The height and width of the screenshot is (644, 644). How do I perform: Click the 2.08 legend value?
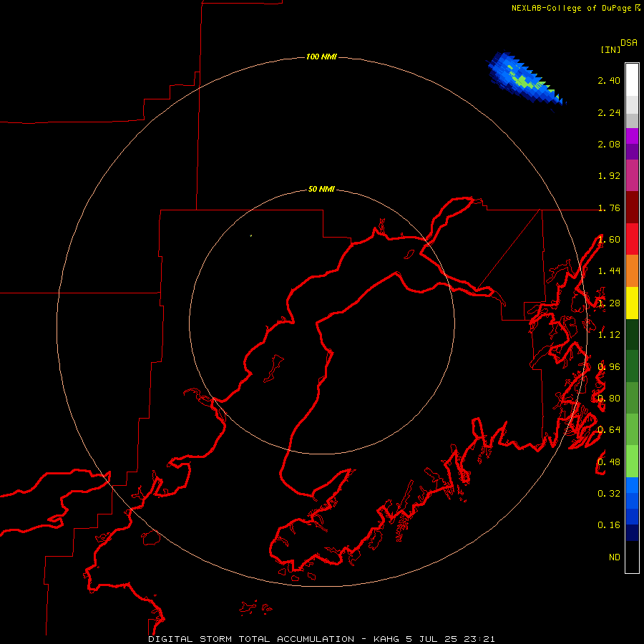(x=609, y=144)
